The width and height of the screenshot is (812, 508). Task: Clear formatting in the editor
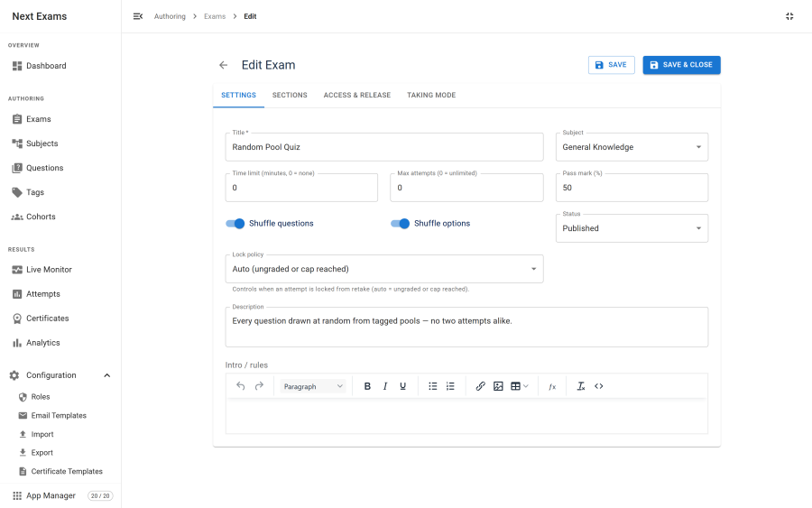point(581,386)
